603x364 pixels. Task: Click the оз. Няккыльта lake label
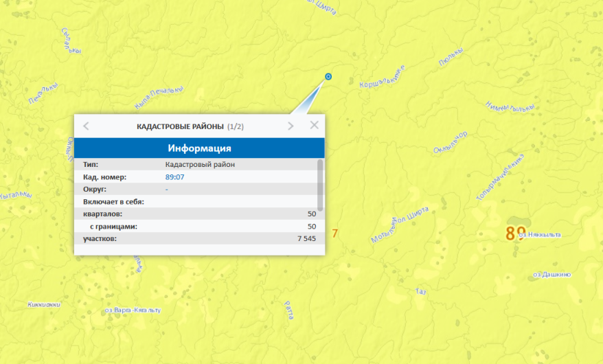540,235
